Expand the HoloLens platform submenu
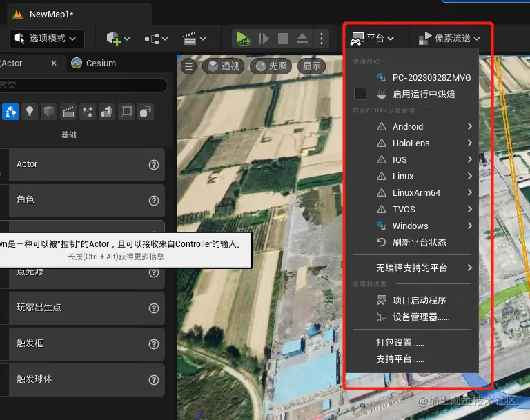This screenshot has width=530, height=420. click(x=412, y=143)
